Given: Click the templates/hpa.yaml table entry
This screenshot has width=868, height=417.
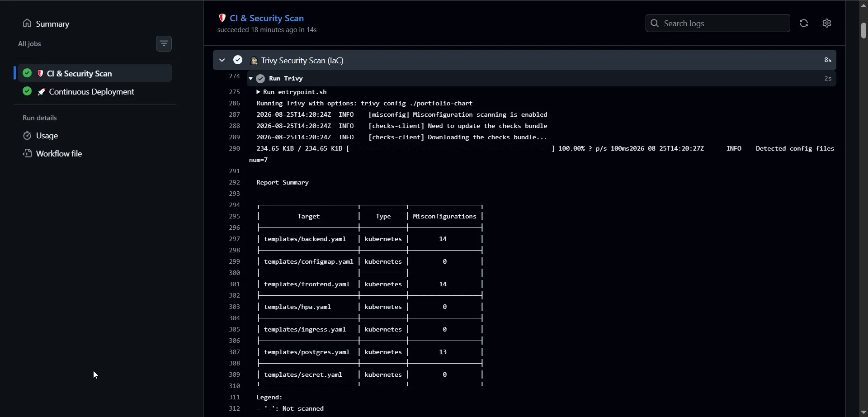Looking at the screenshot, I should (297, 307).
